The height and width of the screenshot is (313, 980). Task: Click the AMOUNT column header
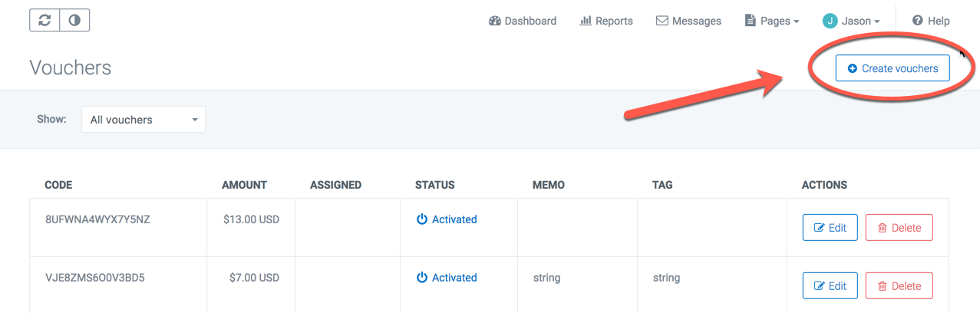click(244, 185)
